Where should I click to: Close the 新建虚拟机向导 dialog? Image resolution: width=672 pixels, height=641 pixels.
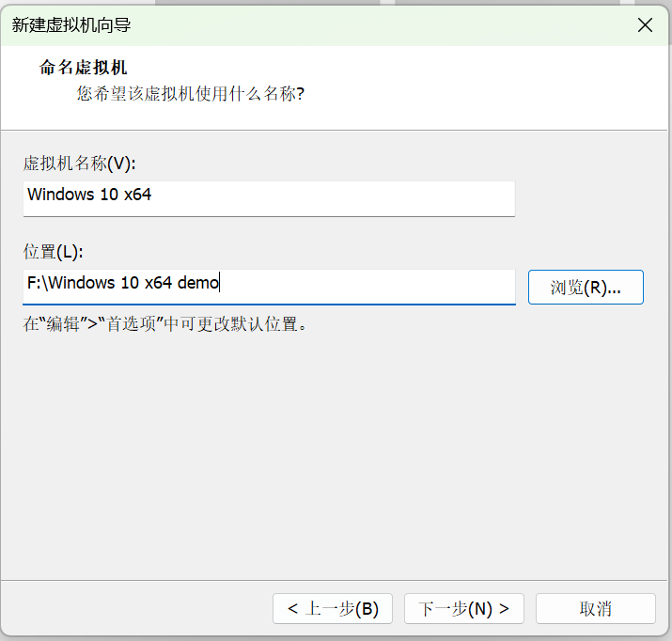(x=645, y=24)
